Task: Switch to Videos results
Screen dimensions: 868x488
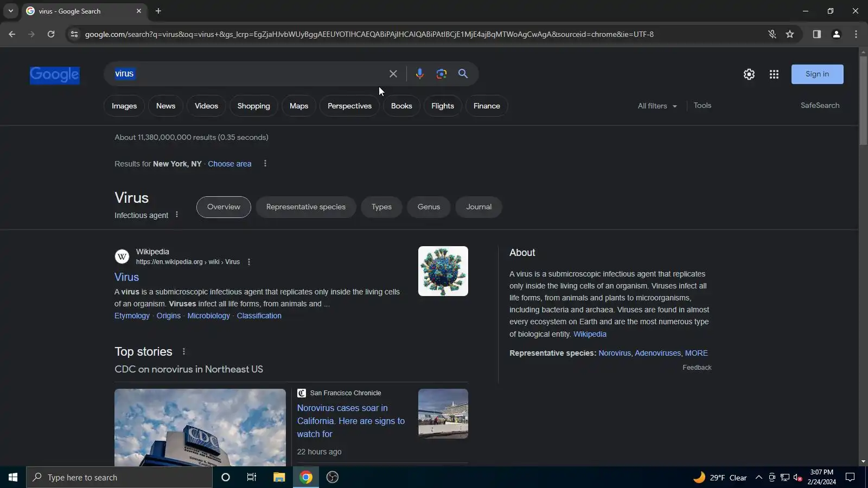Action: [206, 106]
